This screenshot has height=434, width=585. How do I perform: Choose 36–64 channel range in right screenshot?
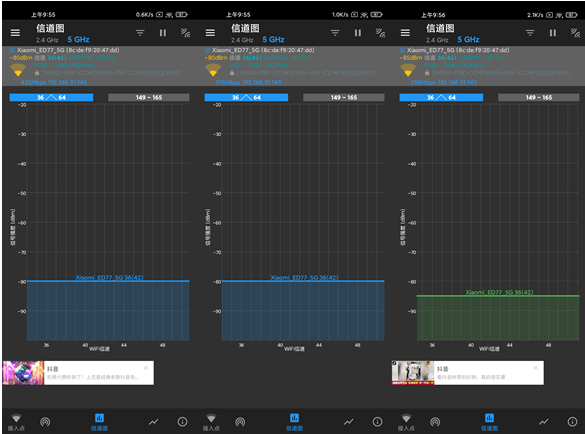point(441,97)
